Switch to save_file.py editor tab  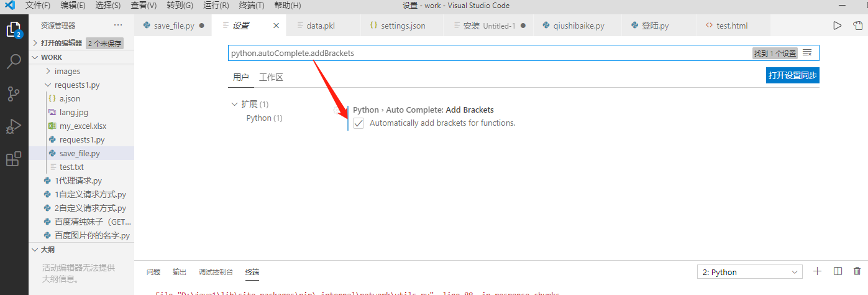pos(173,26)
